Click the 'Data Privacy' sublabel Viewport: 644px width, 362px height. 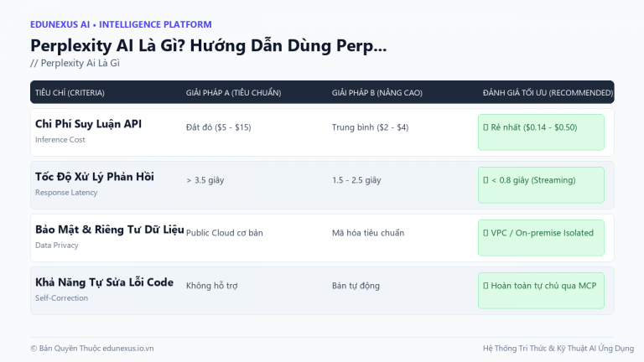[x=57, y=246]
